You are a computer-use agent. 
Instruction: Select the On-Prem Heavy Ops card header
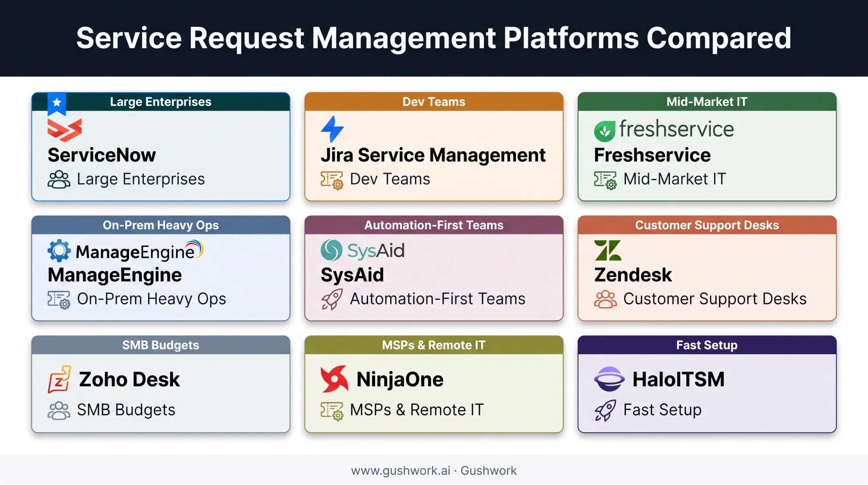click(x=161, y=225)
